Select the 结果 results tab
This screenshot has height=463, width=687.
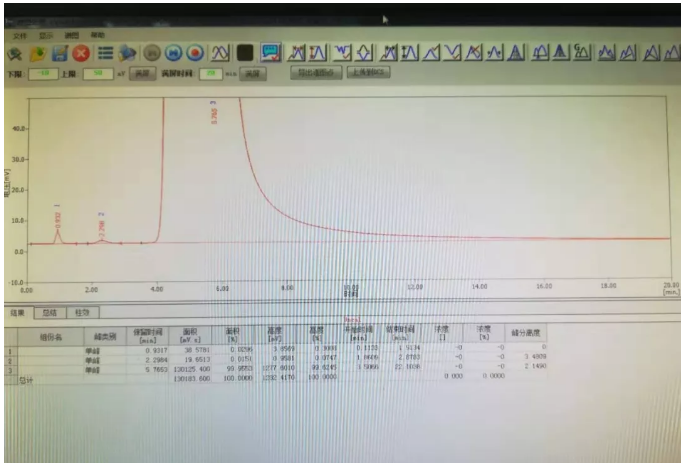(x=18, y=312)
